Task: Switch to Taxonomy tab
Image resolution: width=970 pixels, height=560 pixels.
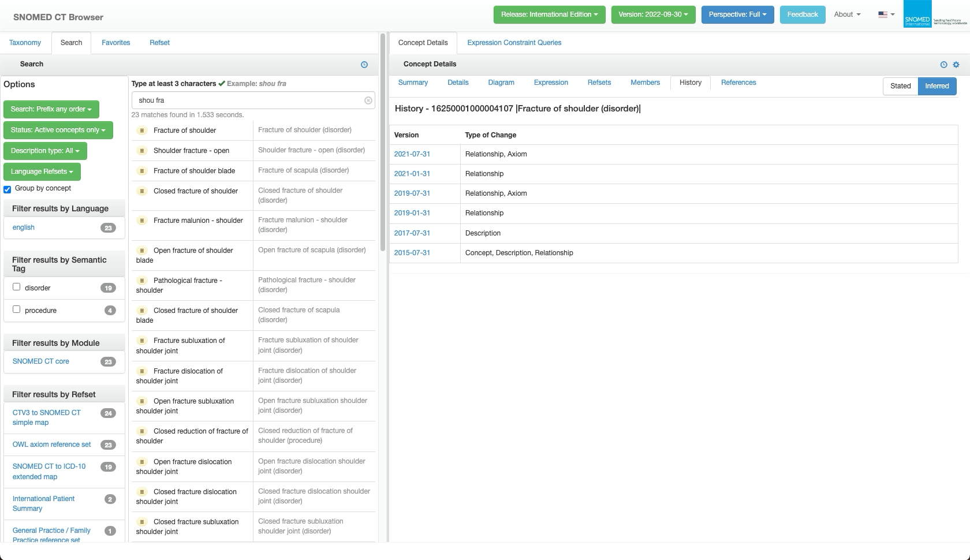Action: (x=25, y=43)
